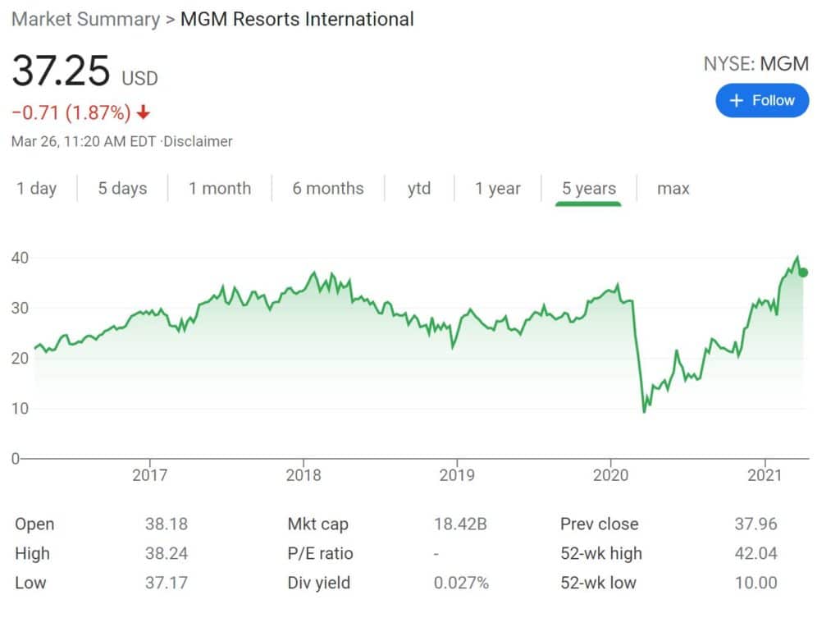840x618 pixels.
Task: Select the 1 year time range
Action: (497, 188)
